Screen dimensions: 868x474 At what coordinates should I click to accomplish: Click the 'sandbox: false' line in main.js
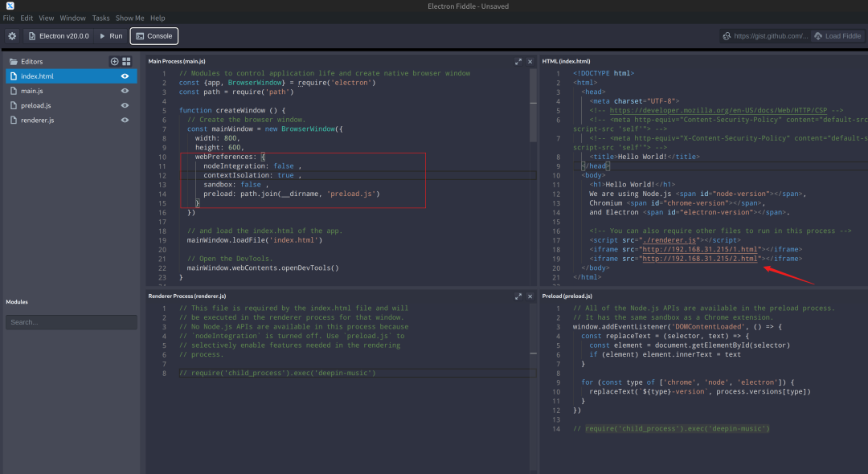(x=235, y=185)
